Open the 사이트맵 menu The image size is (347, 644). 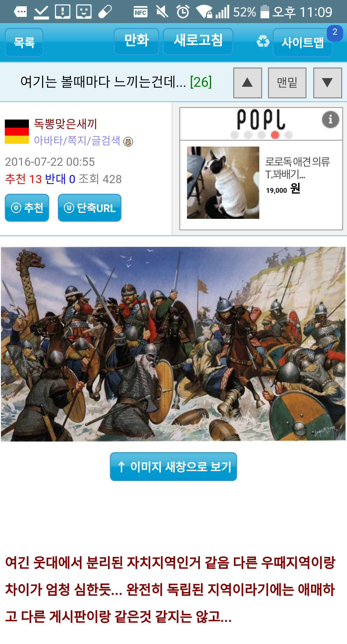tap(302, 42)
